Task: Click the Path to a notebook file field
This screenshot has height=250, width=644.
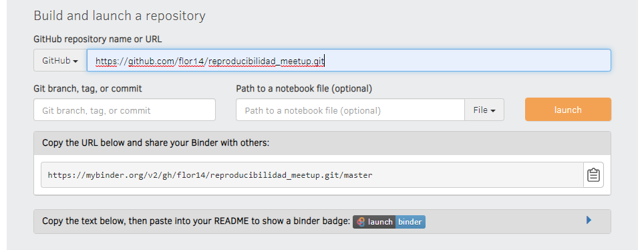Action: tap(350, 110)
